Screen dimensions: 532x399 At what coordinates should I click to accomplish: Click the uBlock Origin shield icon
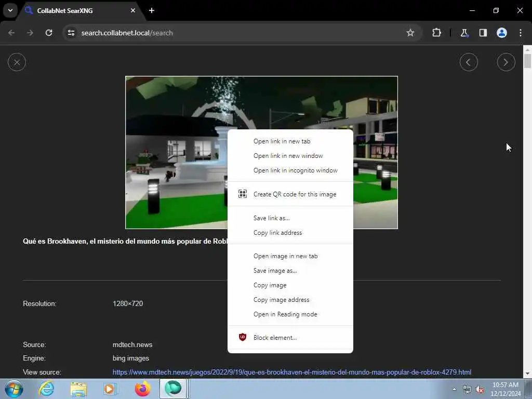click(242, 337)
